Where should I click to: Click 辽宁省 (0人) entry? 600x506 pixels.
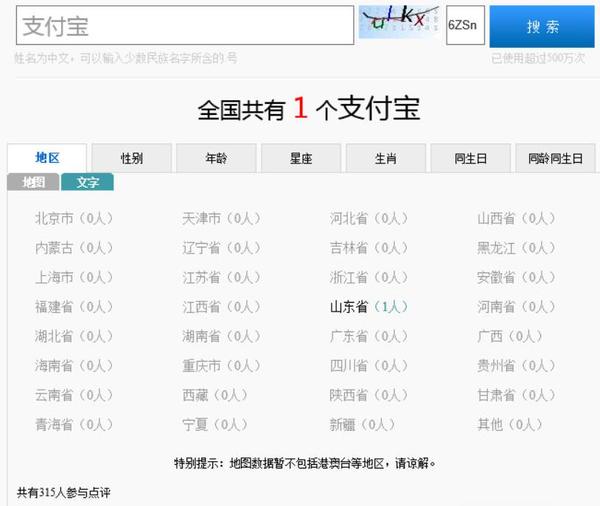222,248
